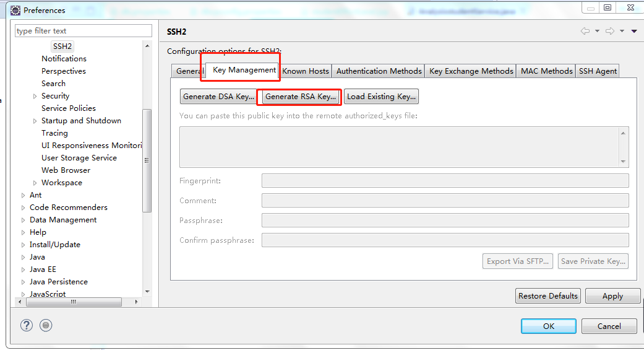Click Generate RSA Key button
The width and height of the screenshot is (644, 350).
pos(301,96)
